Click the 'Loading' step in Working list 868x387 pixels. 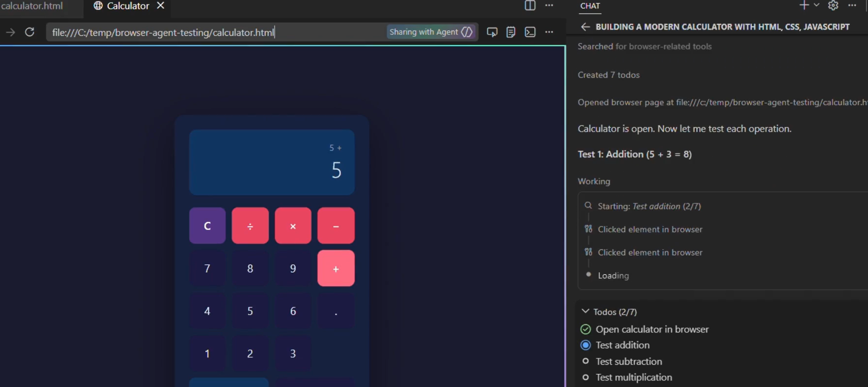(x=613, y=276)
